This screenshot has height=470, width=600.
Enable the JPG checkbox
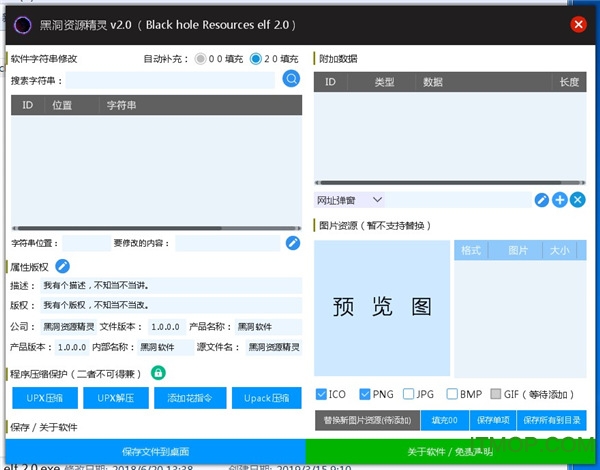pos(408,394)
